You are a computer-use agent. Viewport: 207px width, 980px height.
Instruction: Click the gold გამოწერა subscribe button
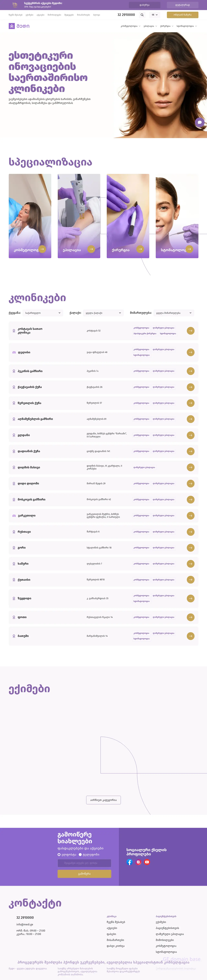click(x=84, y=874)
